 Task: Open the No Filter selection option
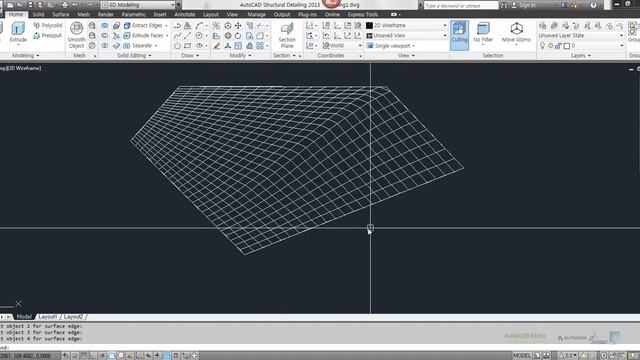[x=483, y=32]
